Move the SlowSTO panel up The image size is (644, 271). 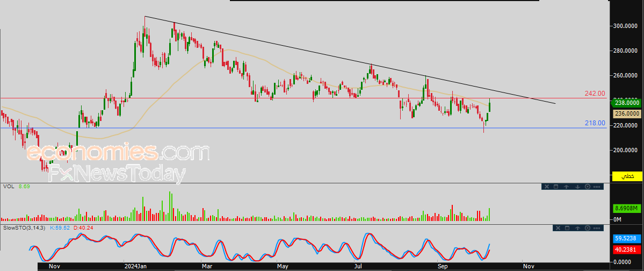point(577,228)
